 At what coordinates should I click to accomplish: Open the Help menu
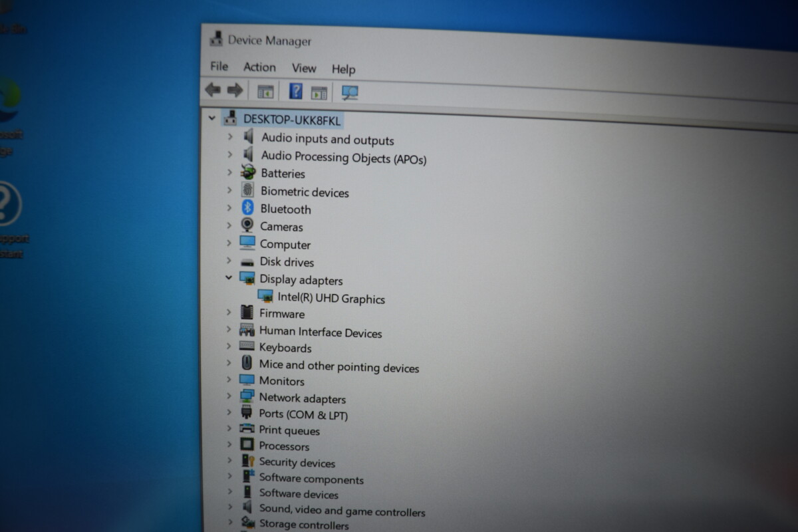(x=344, y=69)
